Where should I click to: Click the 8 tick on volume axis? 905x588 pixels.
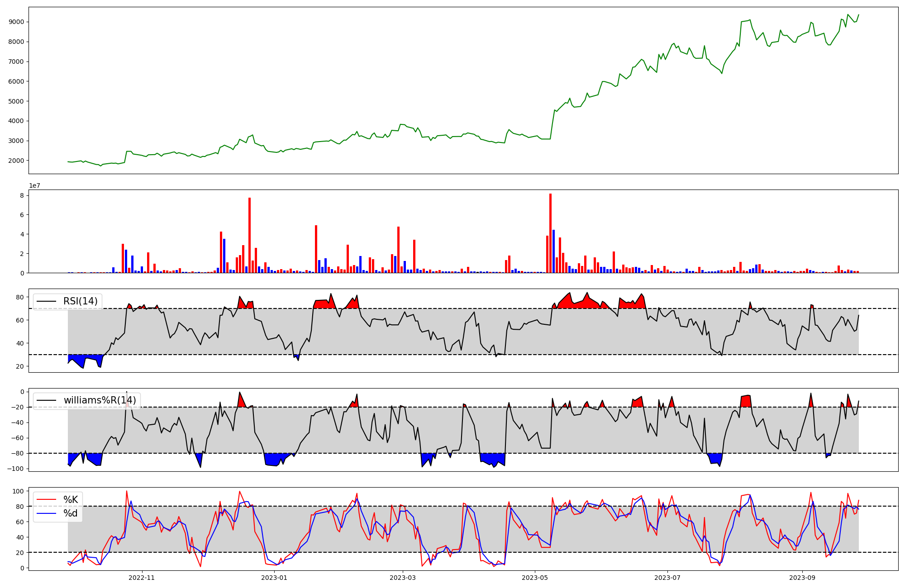coord(22,195)
